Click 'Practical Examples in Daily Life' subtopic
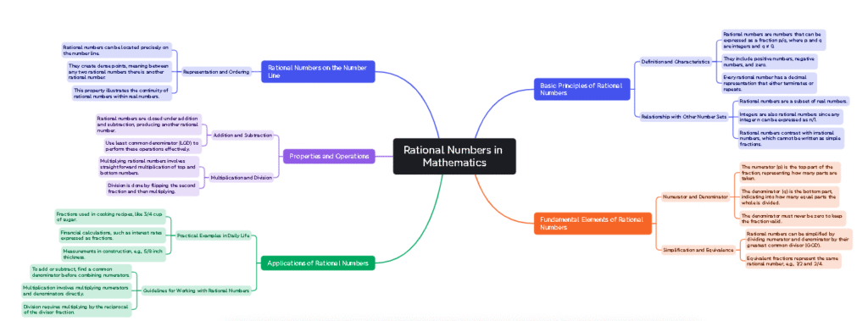This screenshot has width=868, height=321. (213, 235)
